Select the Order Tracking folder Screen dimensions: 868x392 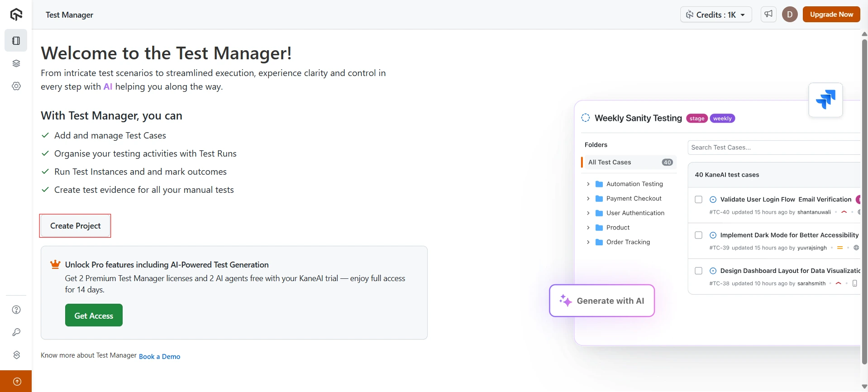point(628,242)
